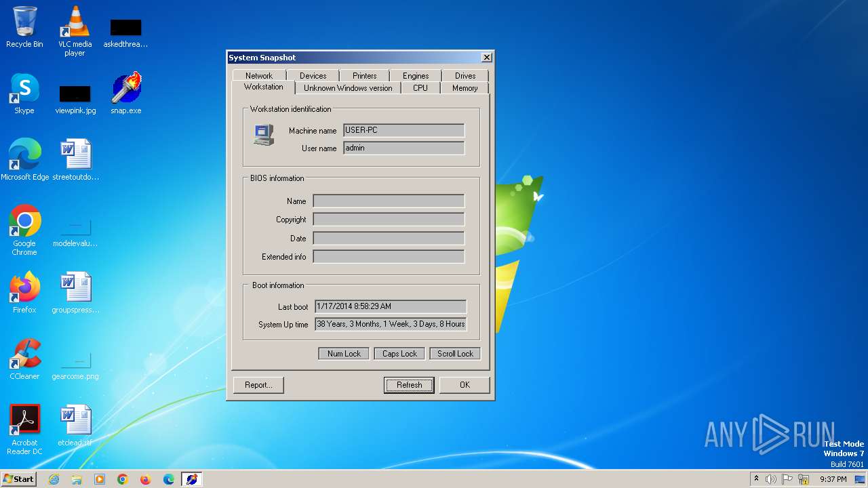Toggle the Num Lock button
This screenshot has height=488, width=868.
coord(344,354)
